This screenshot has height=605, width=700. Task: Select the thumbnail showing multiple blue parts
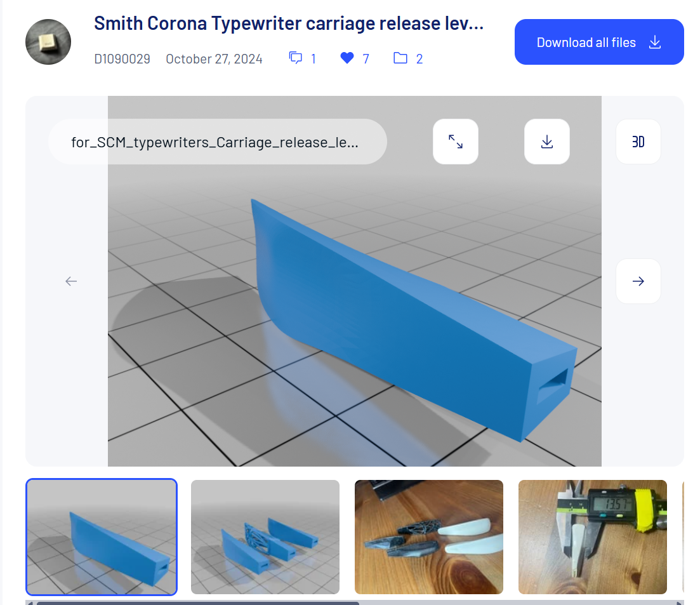(x=265, y=536)
